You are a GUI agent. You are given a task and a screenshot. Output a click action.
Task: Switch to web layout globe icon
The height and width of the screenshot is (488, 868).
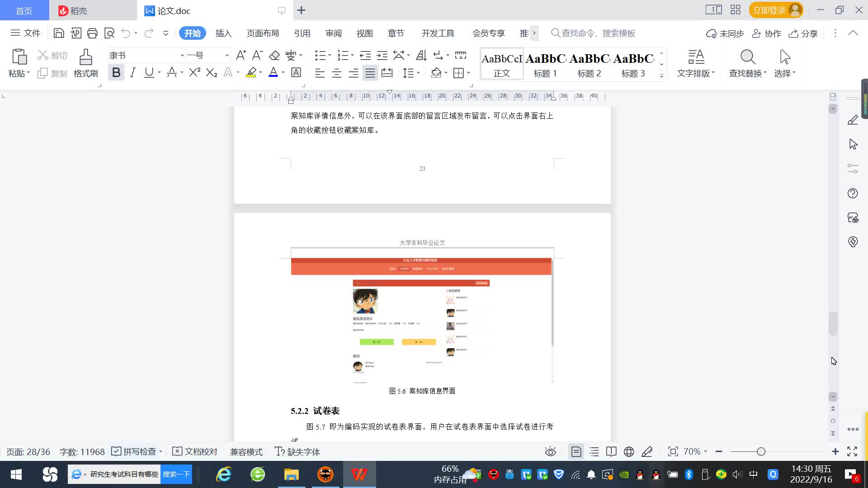click(628, 452)
